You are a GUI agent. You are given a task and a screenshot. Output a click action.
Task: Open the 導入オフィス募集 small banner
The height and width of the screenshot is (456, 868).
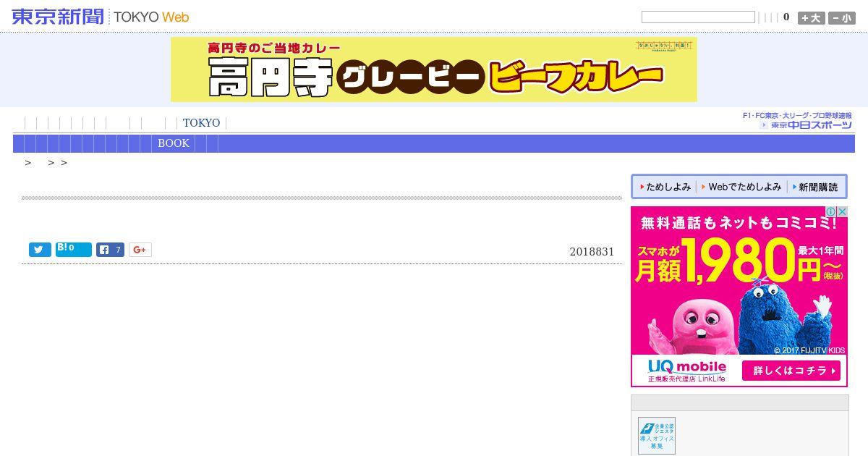657,436
